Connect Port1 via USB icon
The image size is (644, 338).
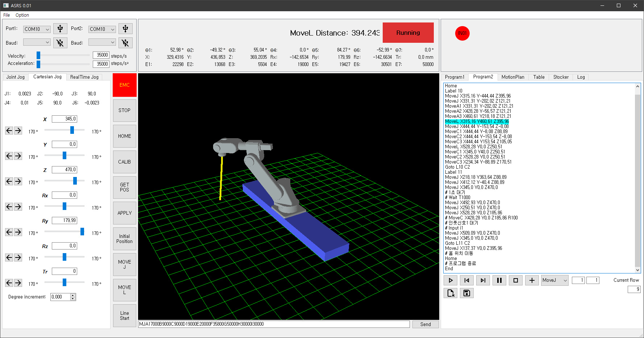tap(60, 29)
